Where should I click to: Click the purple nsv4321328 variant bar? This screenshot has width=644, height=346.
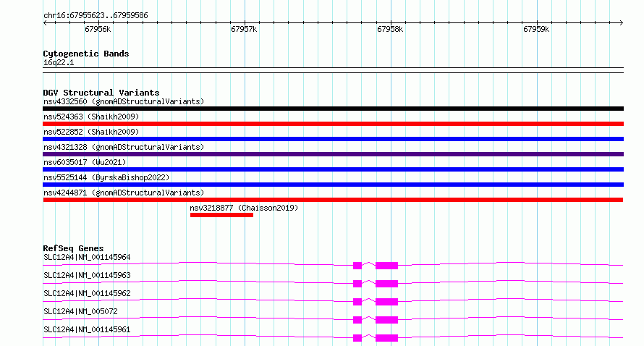pos(333,154)
